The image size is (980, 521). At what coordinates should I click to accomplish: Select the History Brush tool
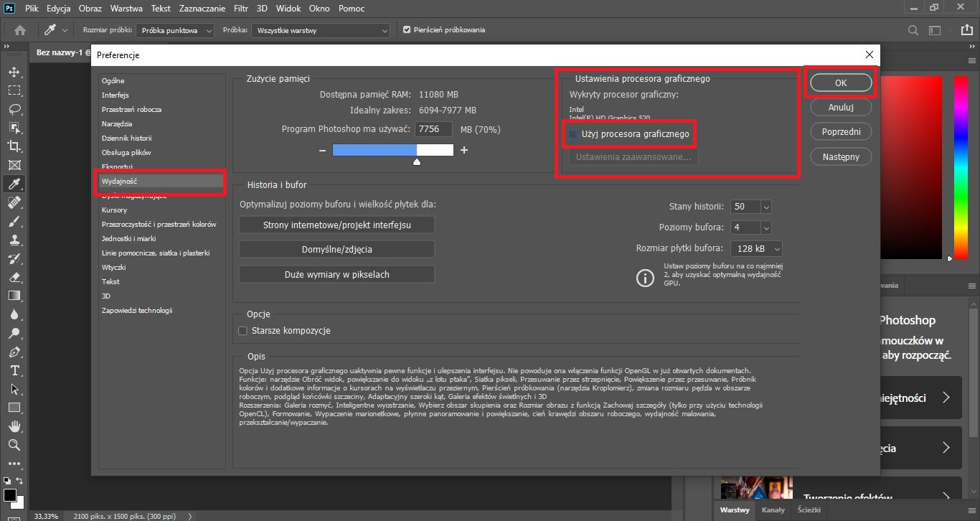click(x=14, y=258)
